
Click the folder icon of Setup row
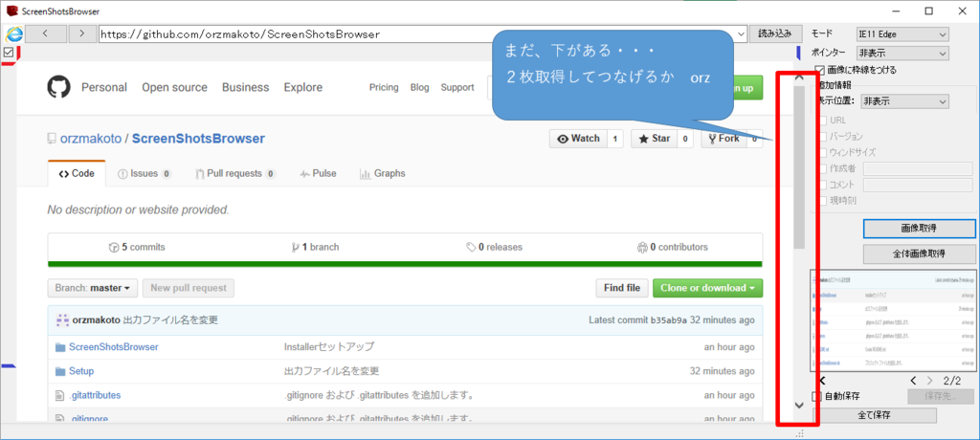60,371
